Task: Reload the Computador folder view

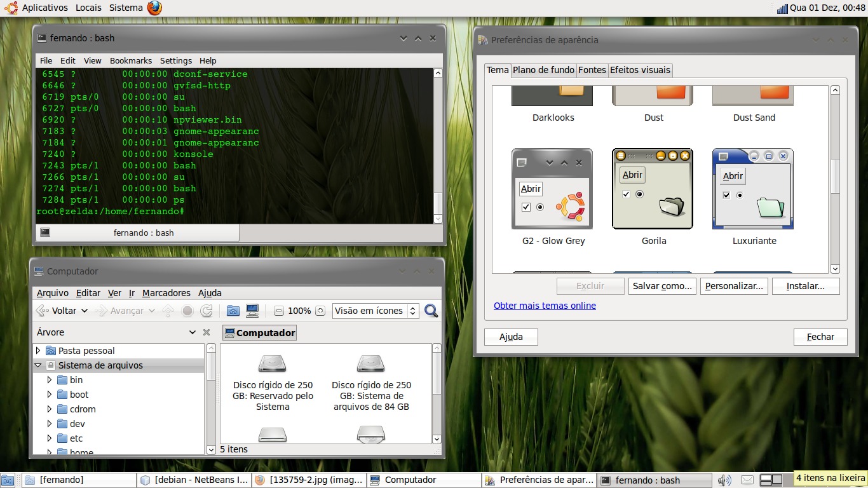Action: [x=207, y=311]
